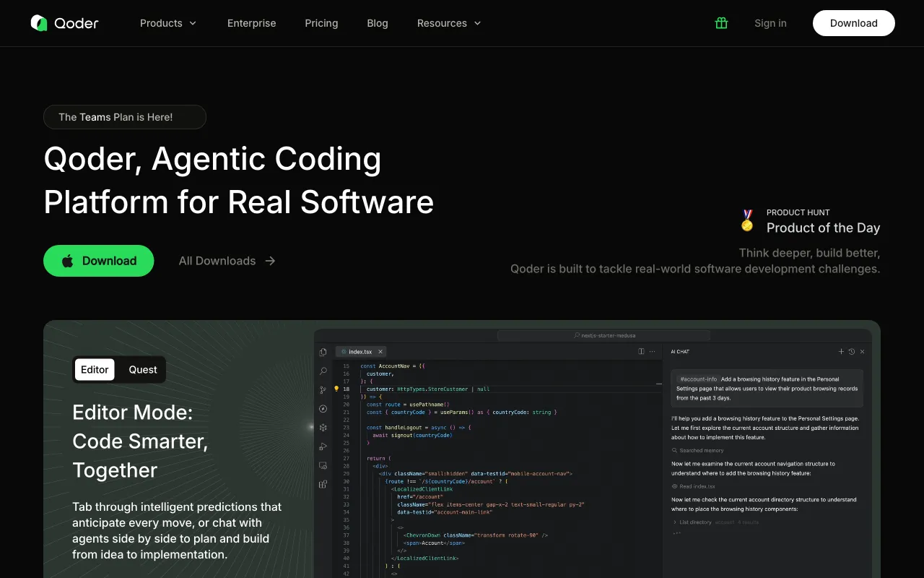Open Extensions icon in editor sidebar
Screen dimensions: 924x578
coord(323,484)
